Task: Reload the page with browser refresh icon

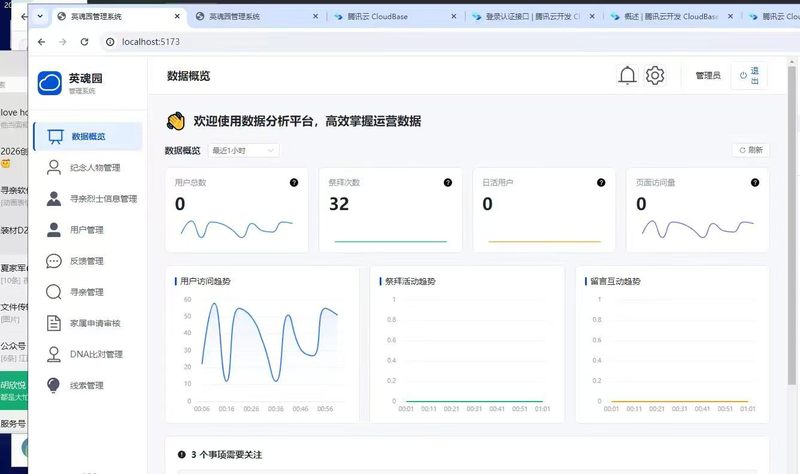Action: coord(84,42)
